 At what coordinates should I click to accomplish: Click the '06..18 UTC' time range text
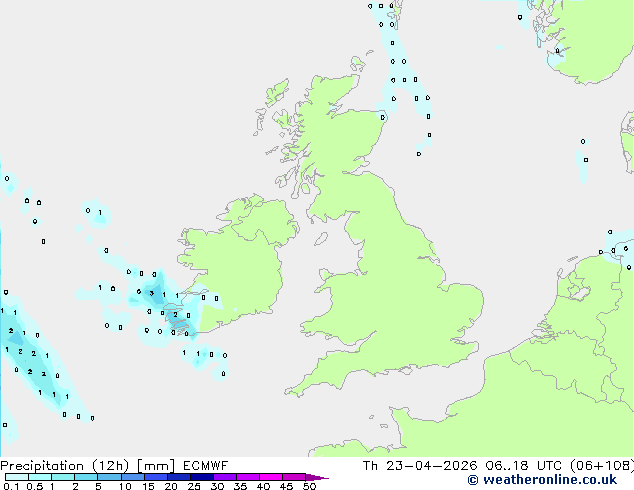click(x=524, y=466)
